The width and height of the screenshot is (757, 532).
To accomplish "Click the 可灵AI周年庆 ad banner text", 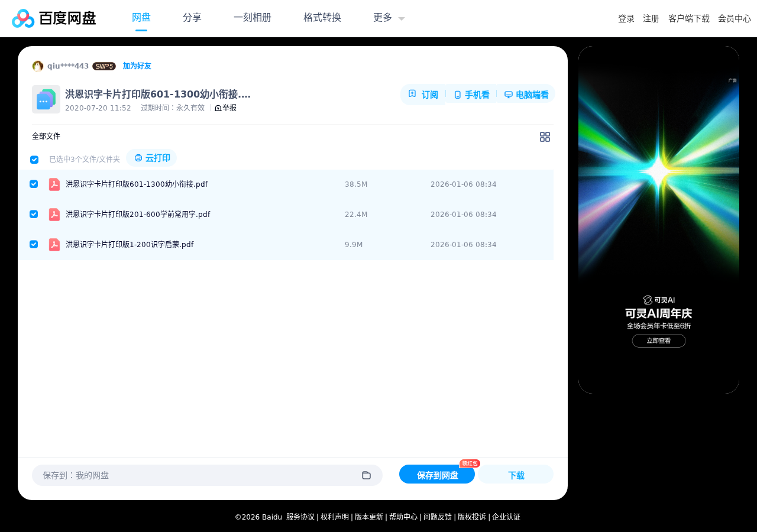I will (x=659, y=313).
